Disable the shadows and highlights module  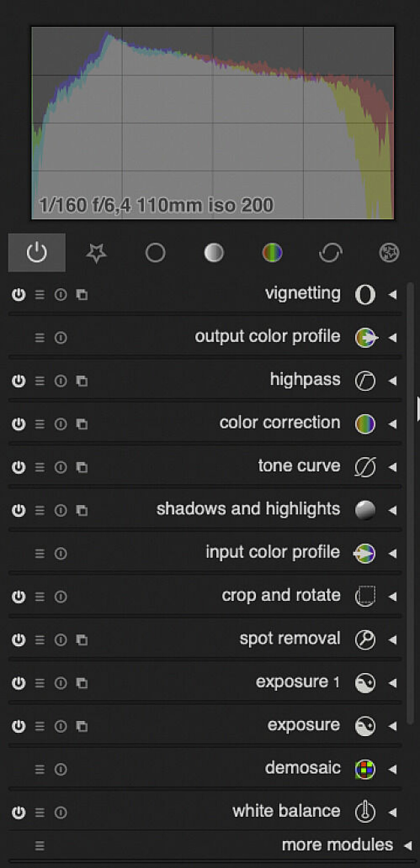tap(19, 510)
